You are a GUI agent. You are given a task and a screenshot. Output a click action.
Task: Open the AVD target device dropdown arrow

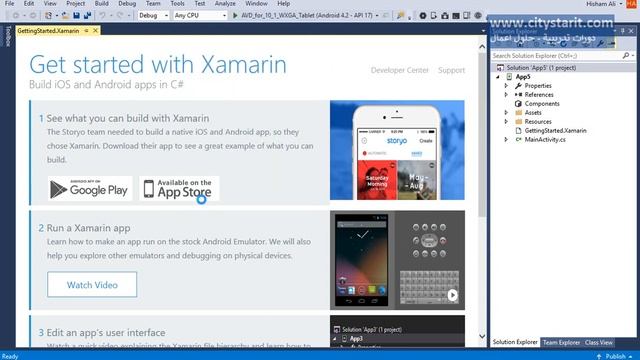click(377, 16)
